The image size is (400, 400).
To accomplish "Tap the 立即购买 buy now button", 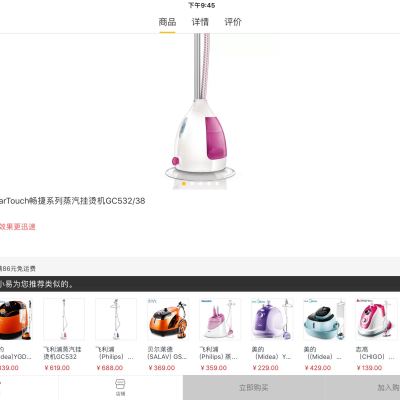I will pos(253,388).
